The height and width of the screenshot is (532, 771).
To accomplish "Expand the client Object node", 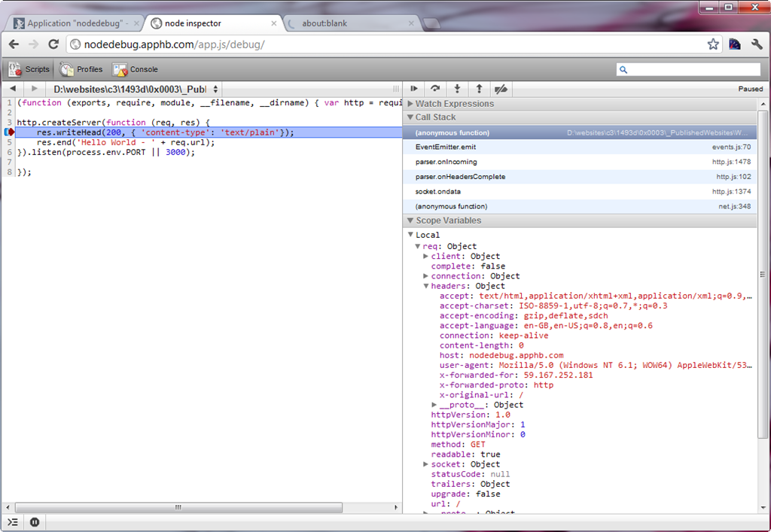I will pyautogui.click(x=426, y=256).
